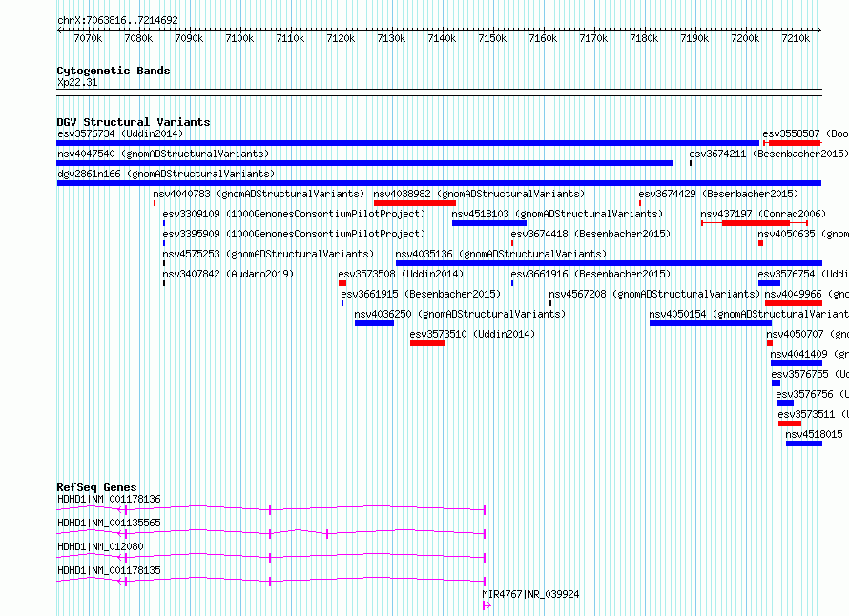Select HDHD1|NM_001135565 gene label

[x=109, y=523]
